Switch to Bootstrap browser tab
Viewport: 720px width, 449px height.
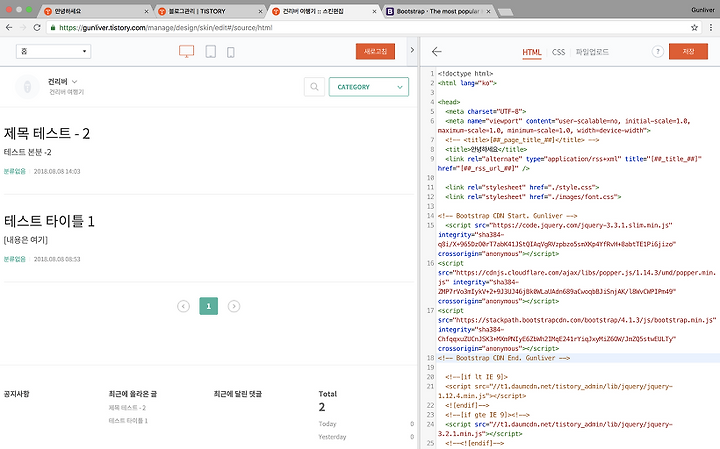pos(438,11)
